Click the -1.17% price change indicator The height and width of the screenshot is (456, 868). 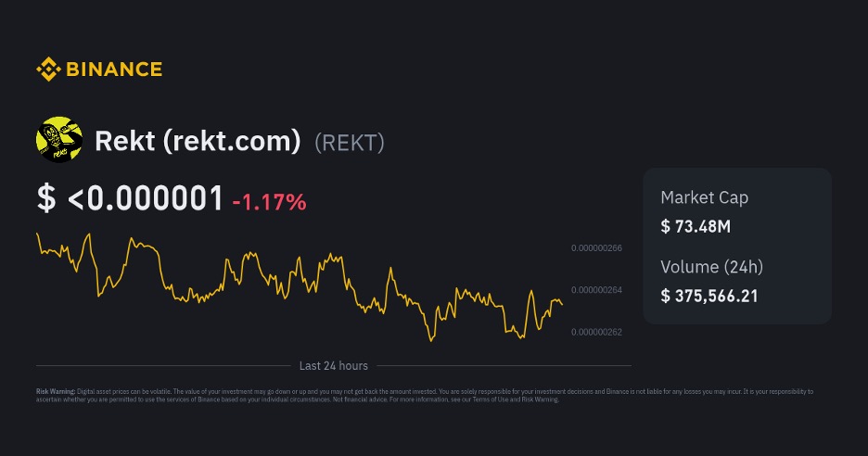click(269, 200)
